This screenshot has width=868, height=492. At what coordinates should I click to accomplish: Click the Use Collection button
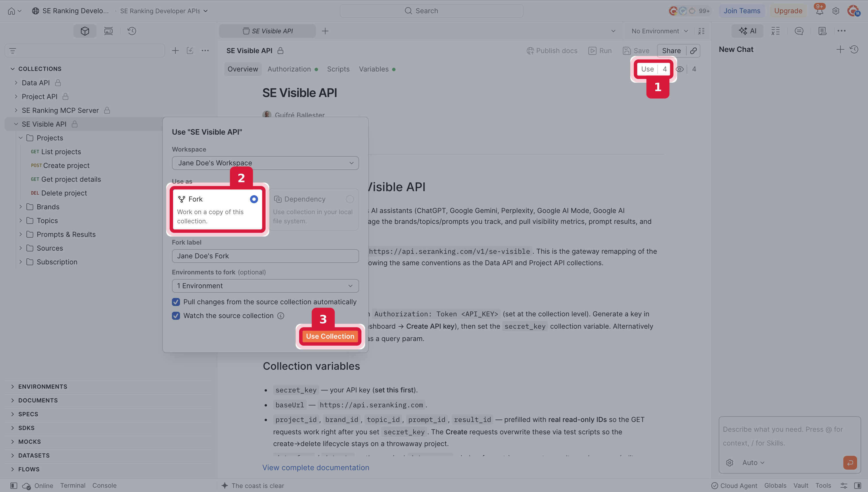coord(330,336)
